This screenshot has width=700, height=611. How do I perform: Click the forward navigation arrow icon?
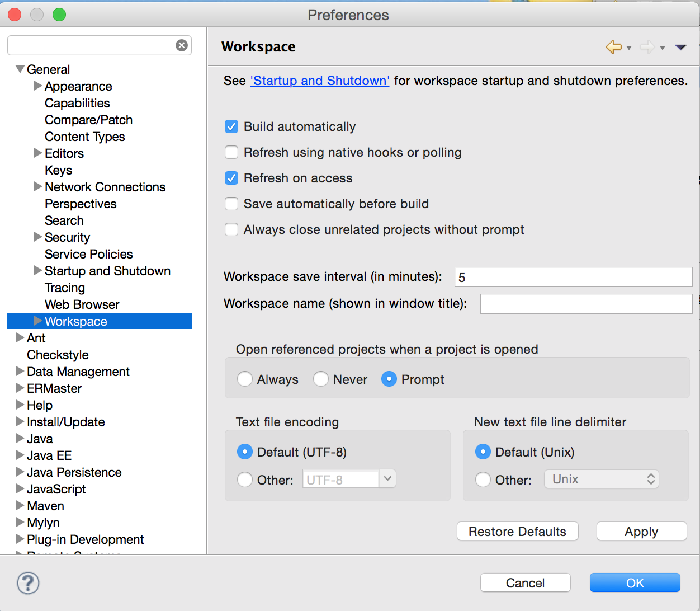pos(648,48)
